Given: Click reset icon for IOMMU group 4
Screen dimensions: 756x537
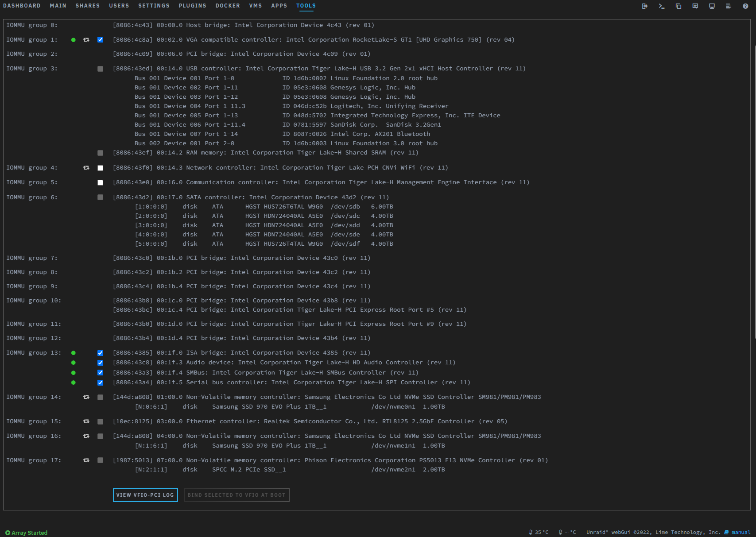Looking at the screenshot, I should 86,168.
